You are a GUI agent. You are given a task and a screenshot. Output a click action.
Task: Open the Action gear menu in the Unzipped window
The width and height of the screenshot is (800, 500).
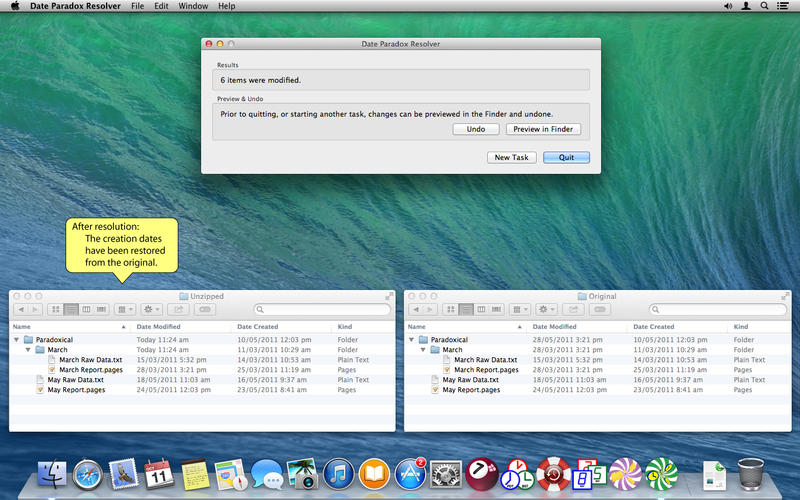[x=151, y=309]
